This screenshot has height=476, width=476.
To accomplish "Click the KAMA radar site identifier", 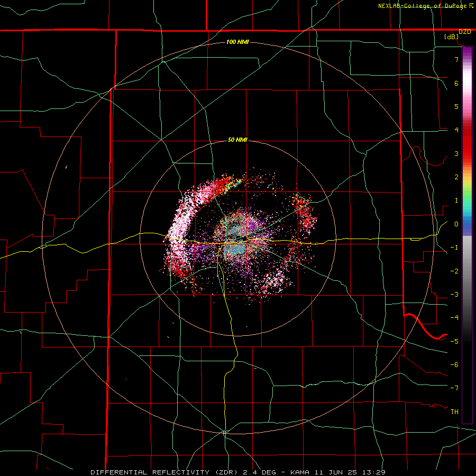I will (300, 472).
